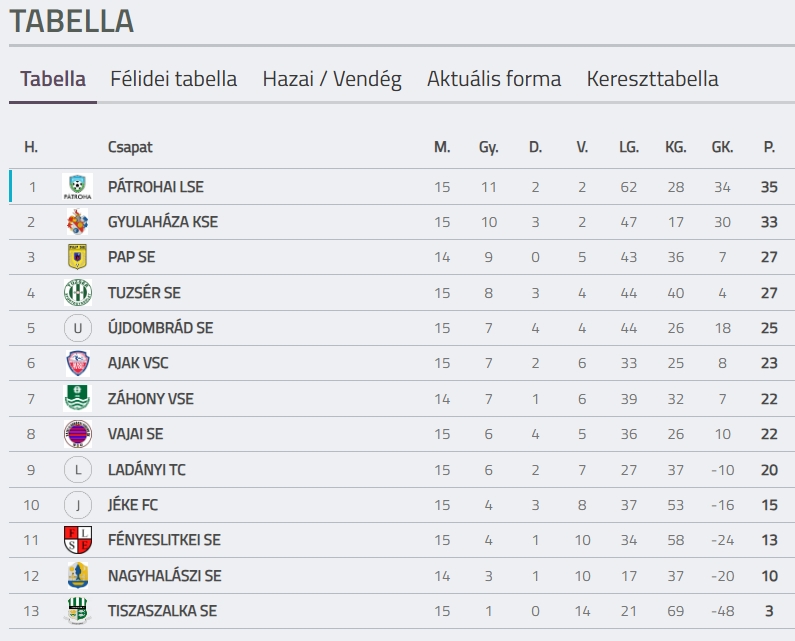Viewport: 795px width, 641px height.
Task: Click the JÉKE FC team name
Action: pos(133,505)
